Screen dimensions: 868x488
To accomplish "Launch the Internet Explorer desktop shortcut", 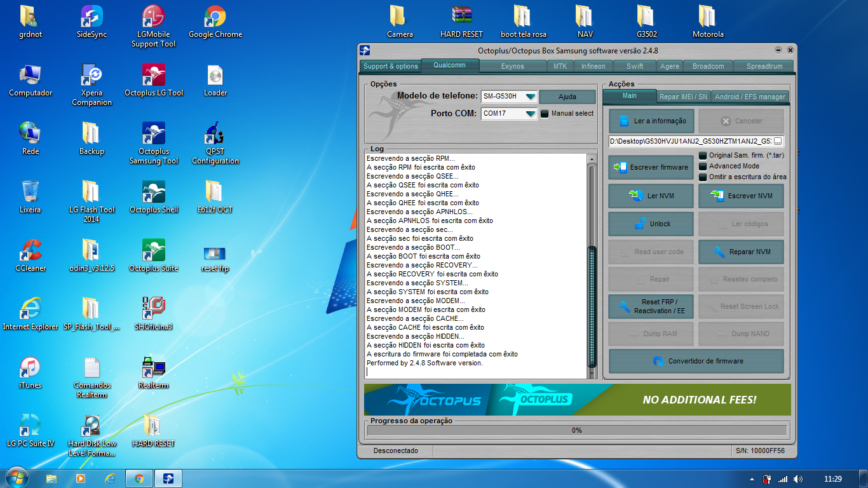I will point(31,315).
